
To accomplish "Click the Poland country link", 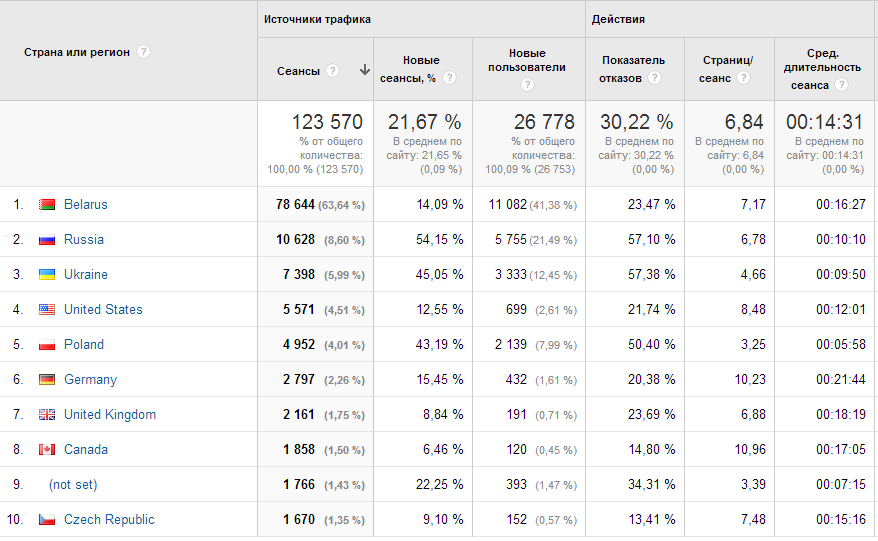I will [83, 344].
